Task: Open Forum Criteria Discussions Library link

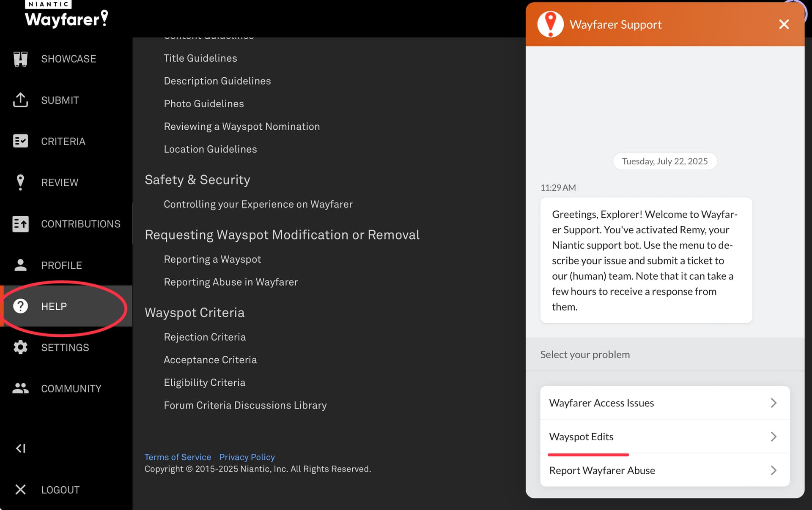Action: (x=245, y=405)
